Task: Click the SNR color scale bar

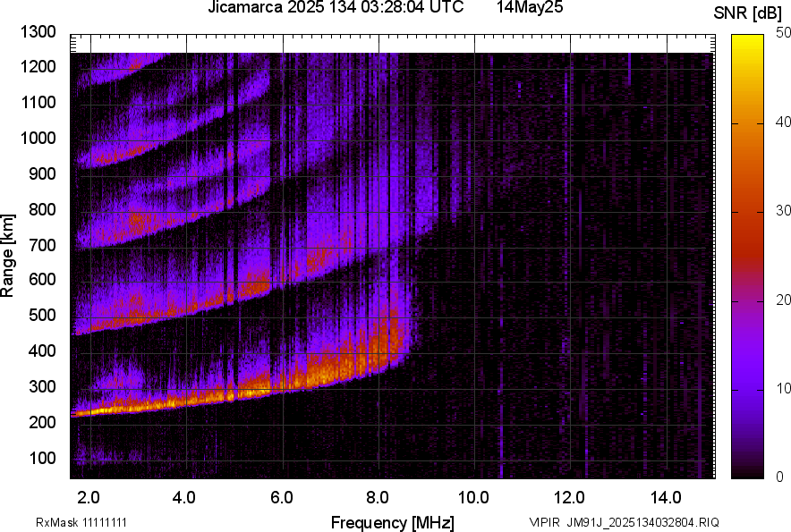Action: [x=748, y=257]
